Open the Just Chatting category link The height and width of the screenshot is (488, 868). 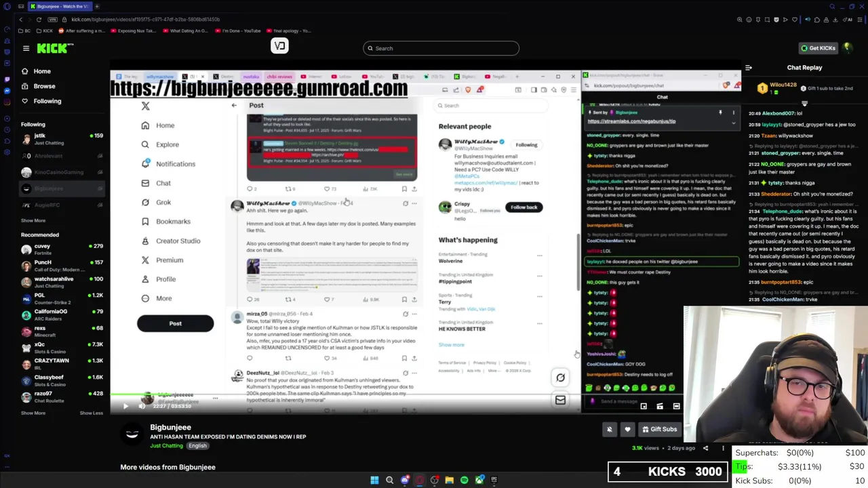click(x=167, y=446)
